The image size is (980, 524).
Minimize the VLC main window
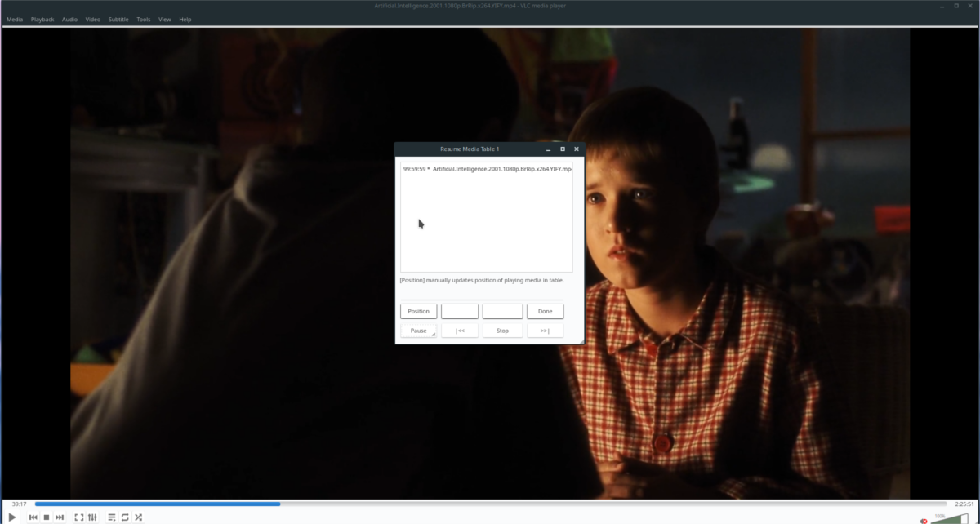(943, 6)
